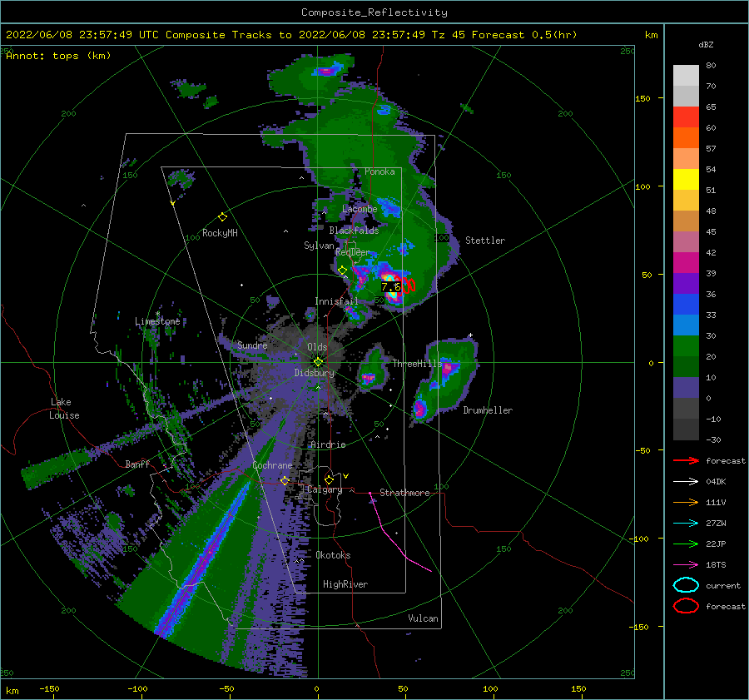Click the Innisfail label
Viewport: 749px width, 700px height.
(x=336, y=301)
